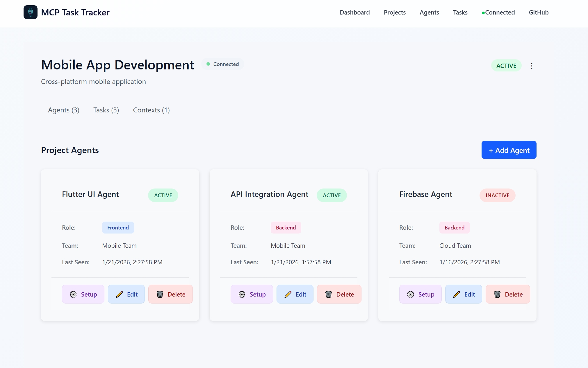Open Tasks in the top navigation

click(x=460, y=12)
